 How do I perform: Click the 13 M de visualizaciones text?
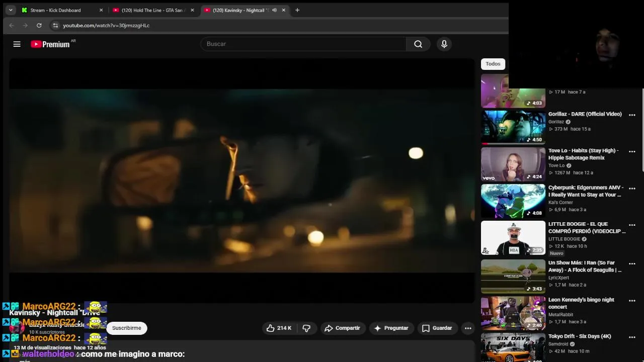(x=42, y=348)
